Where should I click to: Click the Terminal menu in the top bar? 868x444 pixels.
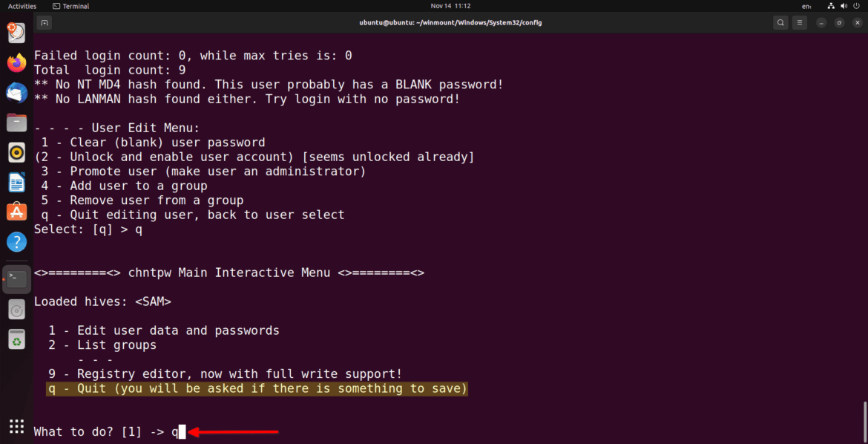click(x=70, y=5)
